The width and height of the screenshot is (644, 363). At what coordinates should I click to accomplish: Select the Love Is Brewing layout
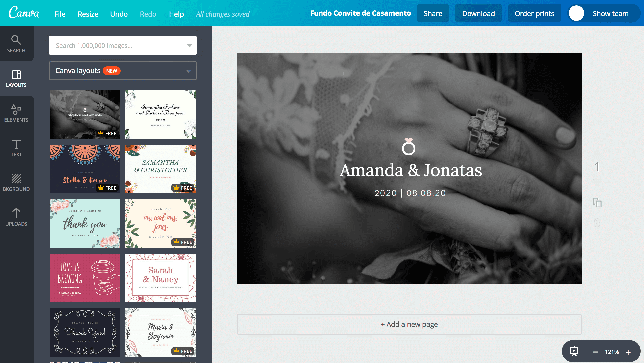[x=85, y=278]
